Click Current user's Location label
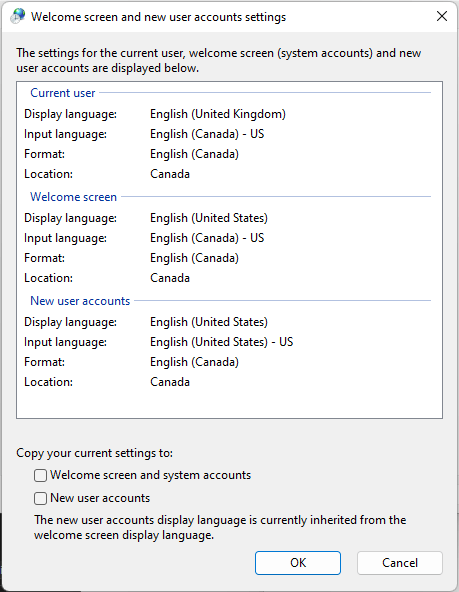 (48, 174)
